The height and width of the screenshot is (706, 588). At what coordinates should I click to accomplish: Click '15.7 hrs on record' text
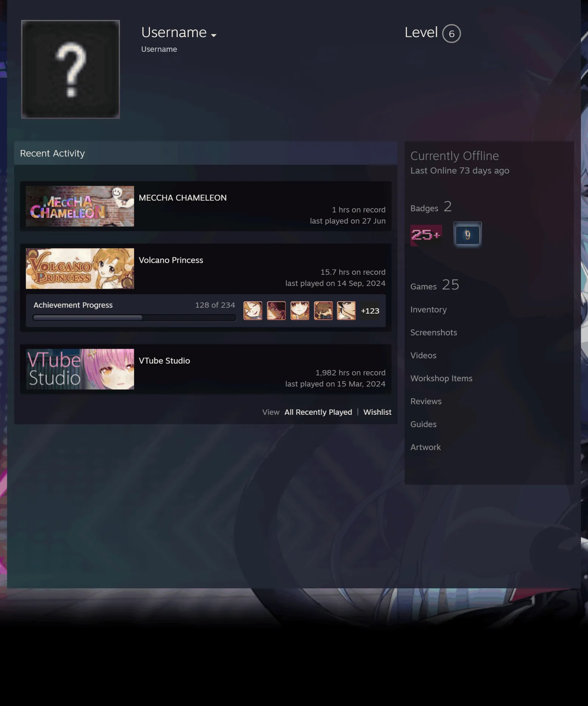tap(353, 272)
